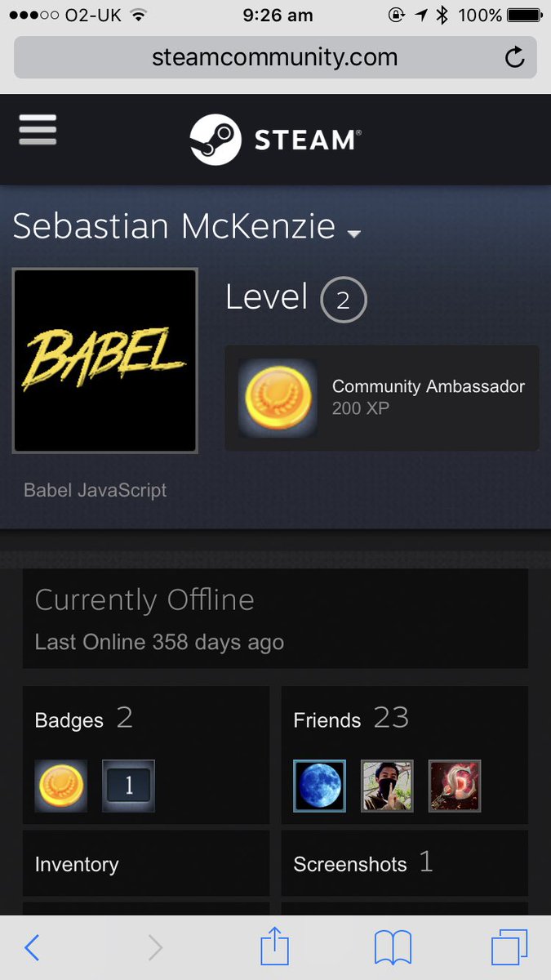Open the masked person friend avatar
This screenshot has height=980, width=551.
(x=387, y=786)
